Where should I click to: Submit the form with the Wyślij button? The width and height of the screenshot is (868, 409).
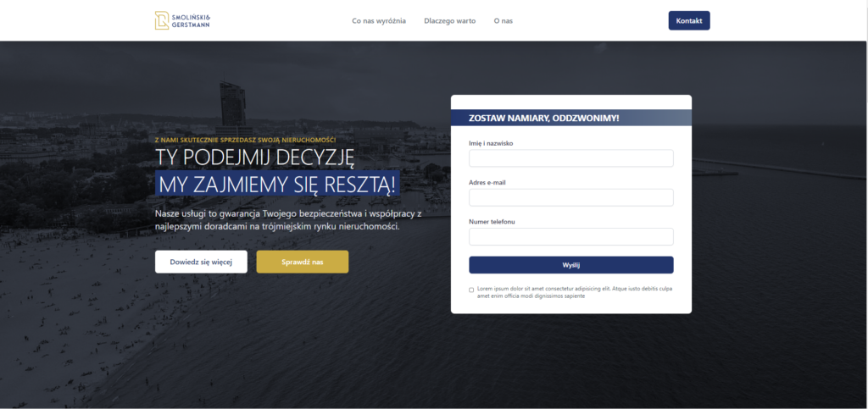pos(570,265)
